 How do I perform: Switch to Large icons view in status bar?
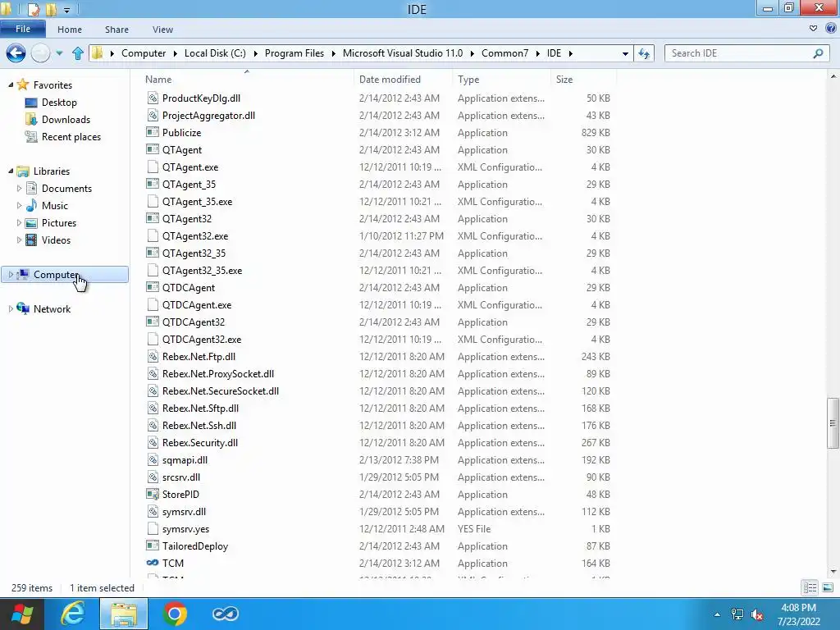pos(827,587)
